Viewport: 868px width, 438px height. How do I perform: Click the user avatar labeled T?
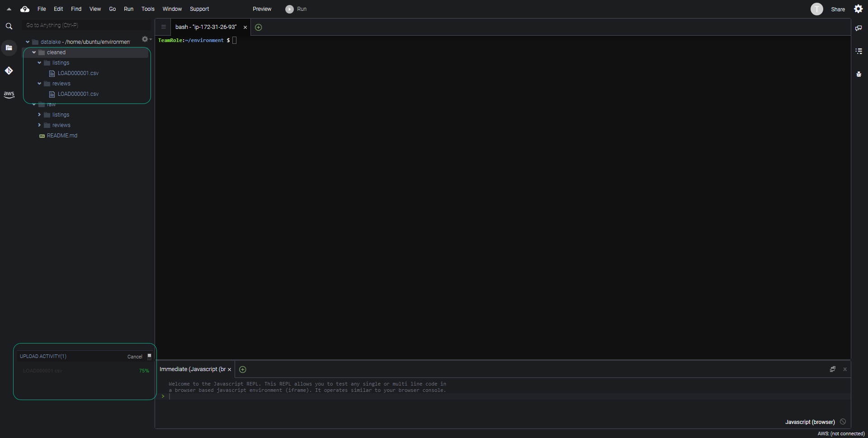pyautogui.click(x=816, y=9)
